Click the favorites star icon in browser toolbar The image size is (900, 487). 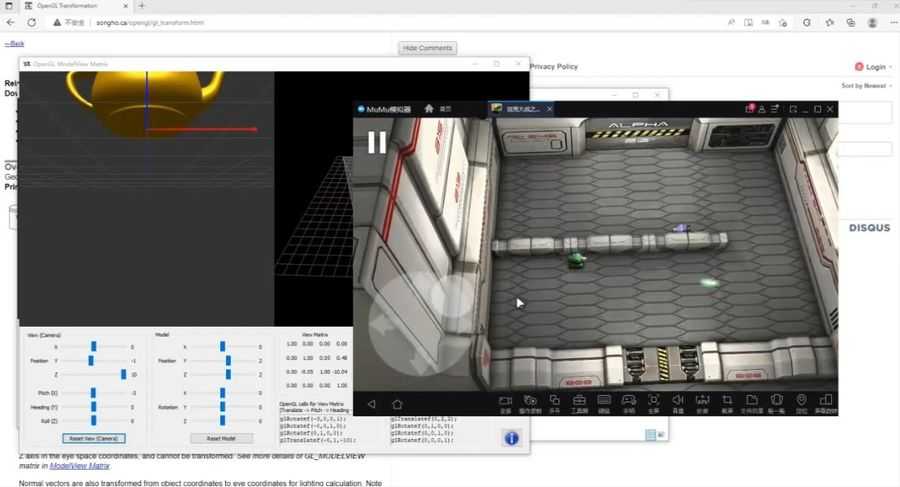pos(829,22)
